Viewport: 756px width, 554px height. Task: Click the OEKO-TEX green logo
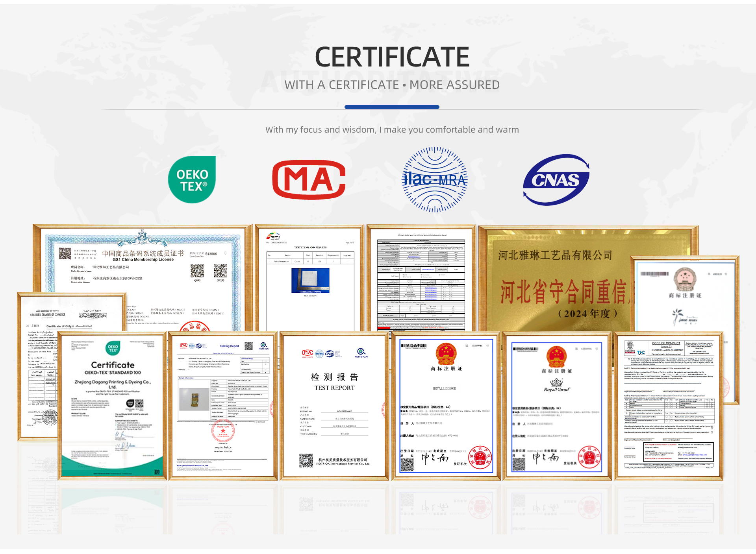(x=192, y=179)
